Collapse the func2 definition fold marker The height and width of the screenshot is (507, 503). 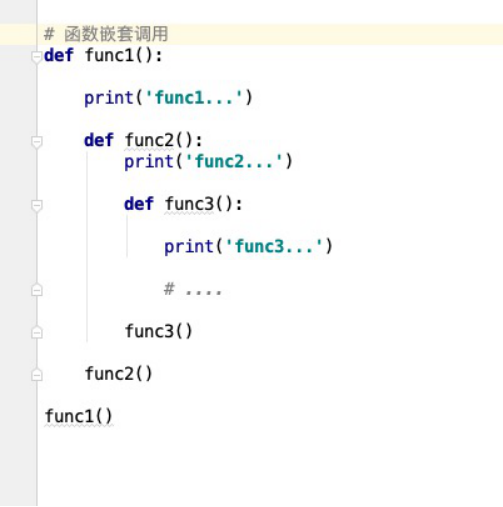tap(37, 142)
